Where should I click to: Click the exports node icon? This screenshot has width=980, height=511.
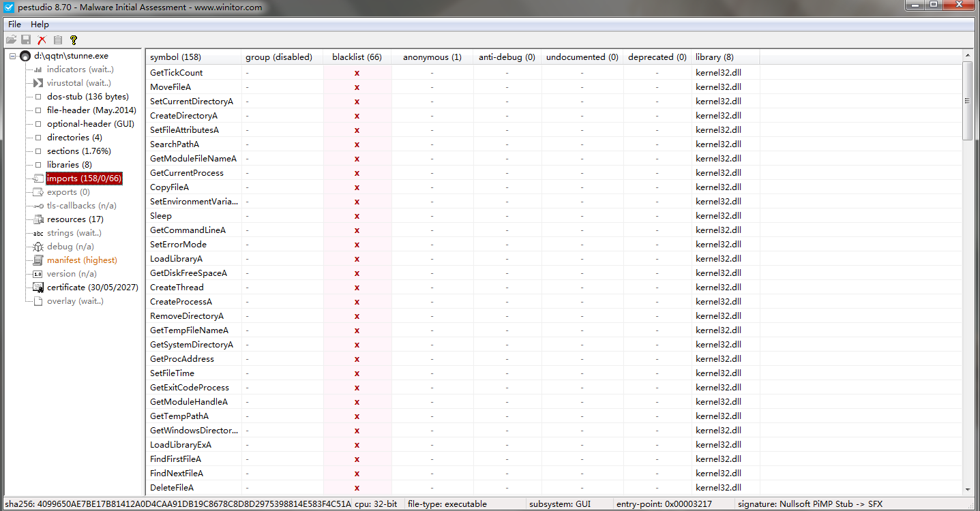coord(38,192)
